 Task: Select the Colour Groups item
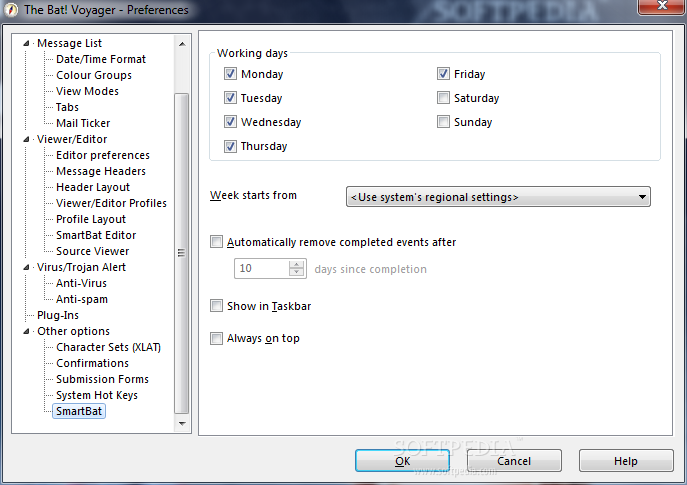point(94,75)
